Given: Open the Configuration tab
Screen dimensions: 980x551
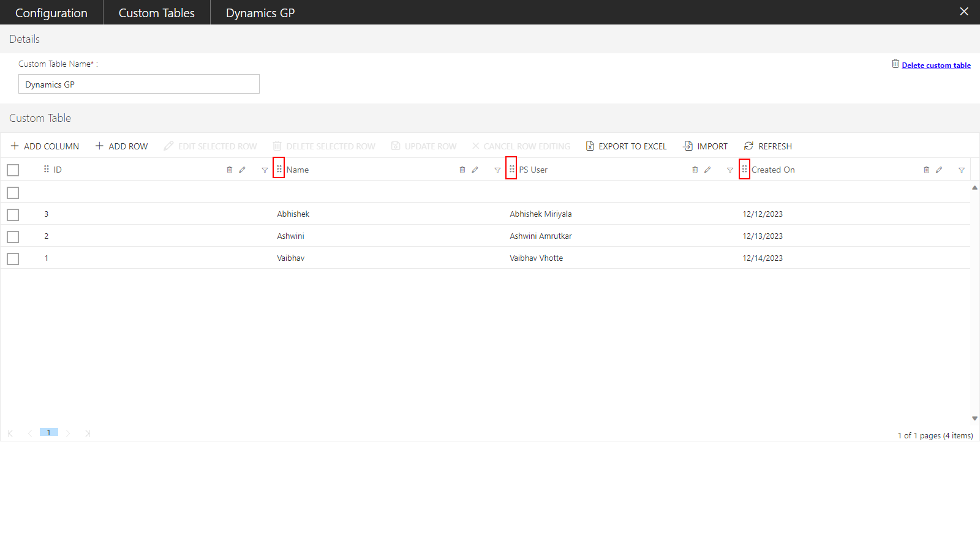Looking at the screenshot, I should (51, 13).
